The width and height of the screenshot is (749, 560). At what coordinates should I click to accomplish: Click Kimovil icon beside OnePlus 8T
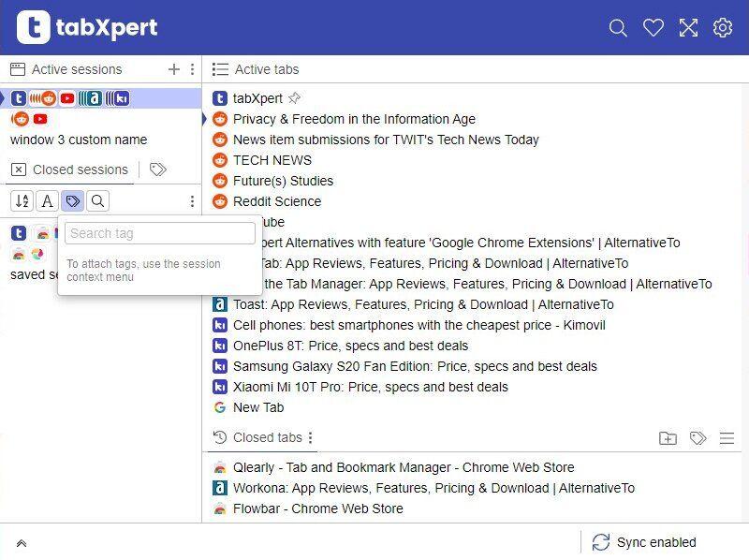point(220,346)
